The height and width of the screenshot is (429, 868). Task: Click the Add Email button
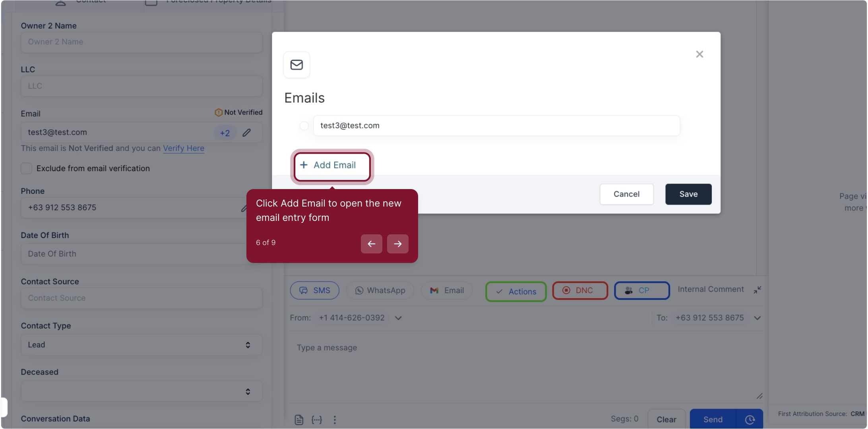point(332,165)
